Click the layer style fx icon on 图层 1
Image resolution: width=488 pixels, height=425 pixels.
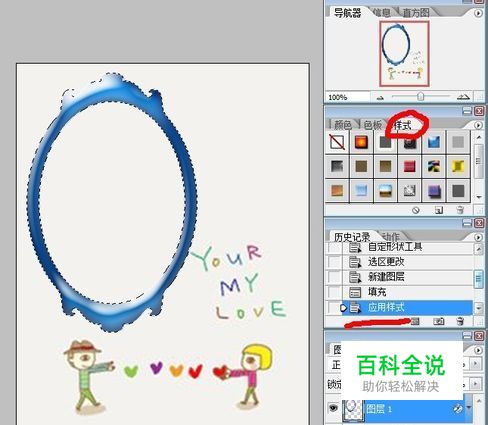[458, 408]
